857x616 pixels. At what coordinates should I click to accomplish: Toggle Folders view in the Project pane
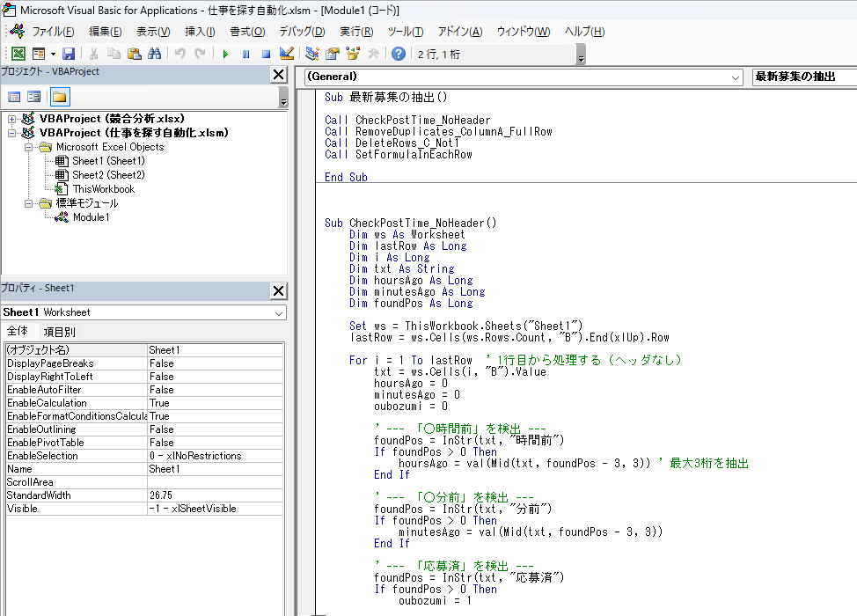[x=60, y=98]
